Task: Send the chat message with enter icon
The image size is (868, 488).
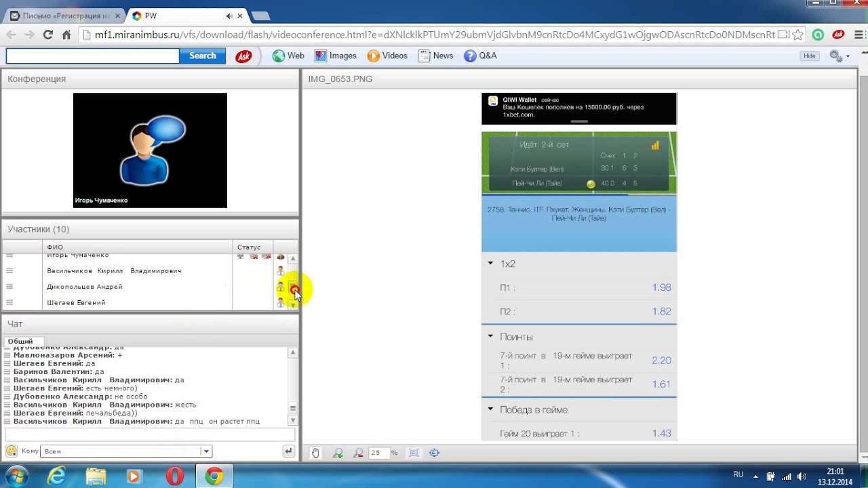Action: coord(288,451)
